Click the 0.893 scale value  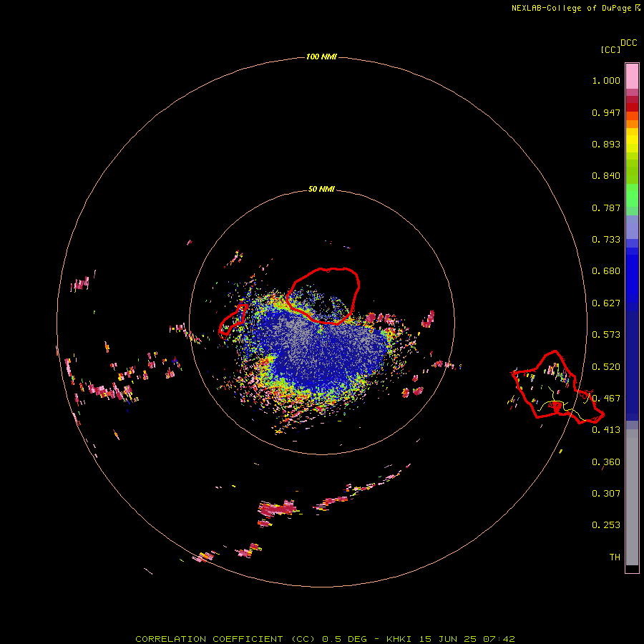606,144
